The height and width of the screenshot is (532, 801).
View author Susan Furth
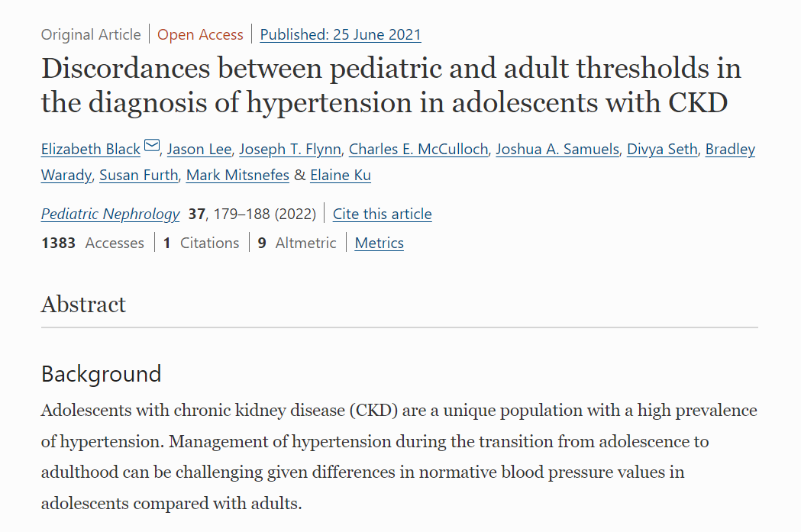[x=139, y=175]
